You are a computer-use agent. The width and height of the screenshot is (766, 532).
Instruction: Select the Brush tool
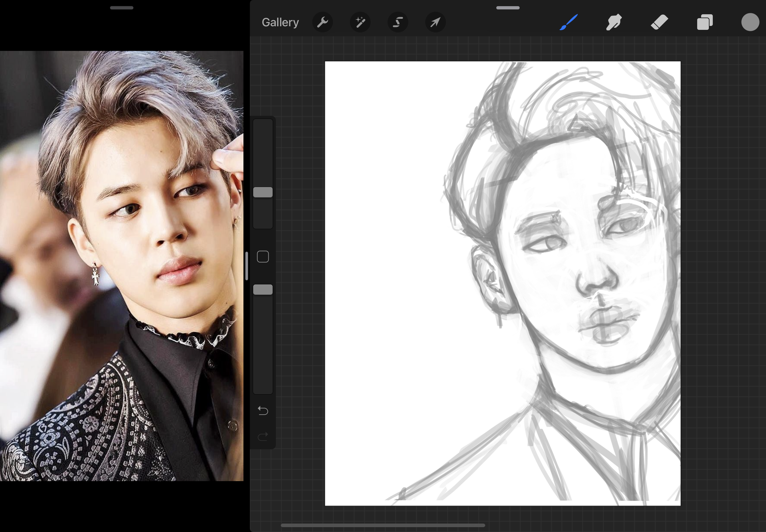point(569,22)
